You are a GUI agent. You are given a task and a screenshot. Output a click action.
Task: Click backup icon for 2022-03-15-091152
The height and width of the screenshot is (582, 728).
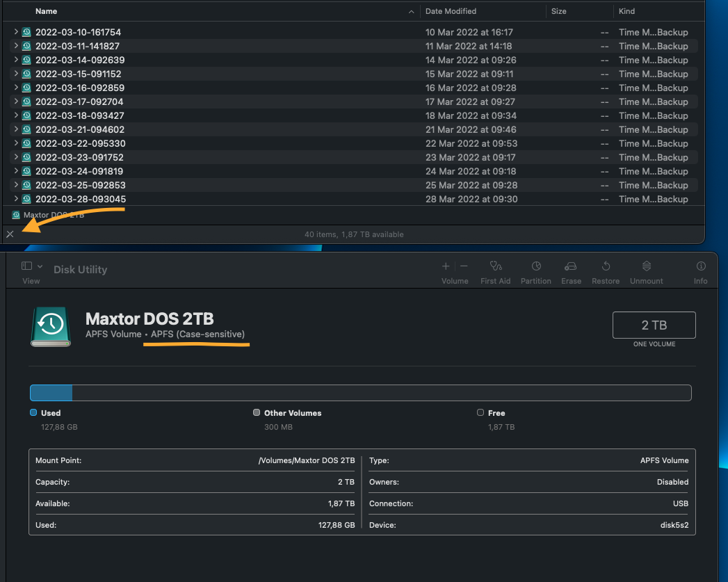26,74
